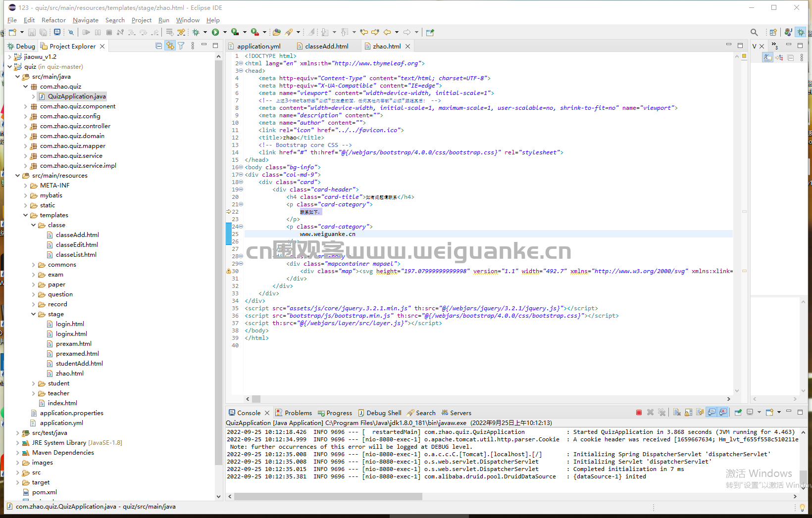Click the Console horizontal scrollbar thumb
812x518 pixels.
point(328,496)
